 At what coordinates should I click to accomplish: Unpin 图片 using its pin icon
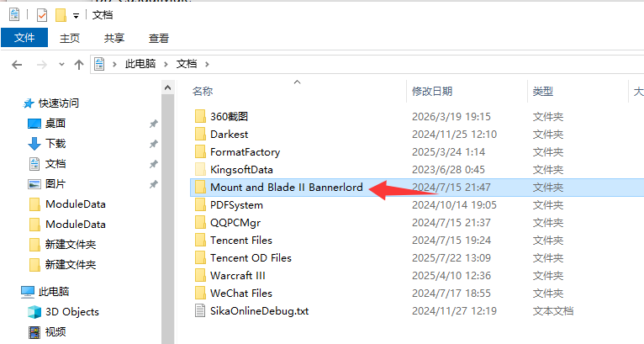point(154,184)
